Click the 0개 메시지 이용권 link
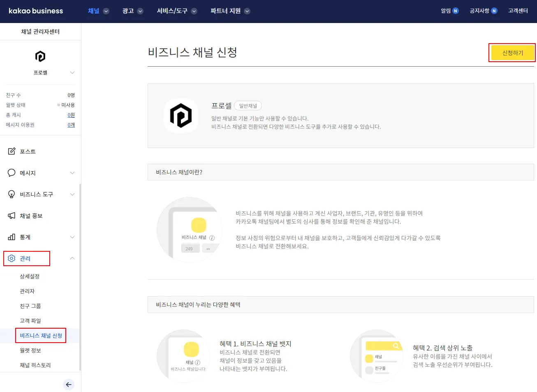Viewport: 537px width, 392px height. coord(71,125)
